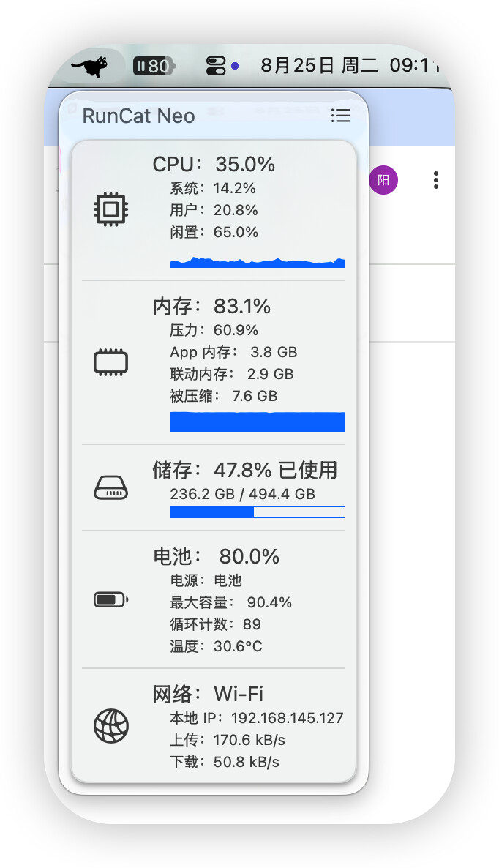499x868 pixels.
Task: Click the running cat menu bar icon
Action: pyautogui.click(x=89, y=67)
